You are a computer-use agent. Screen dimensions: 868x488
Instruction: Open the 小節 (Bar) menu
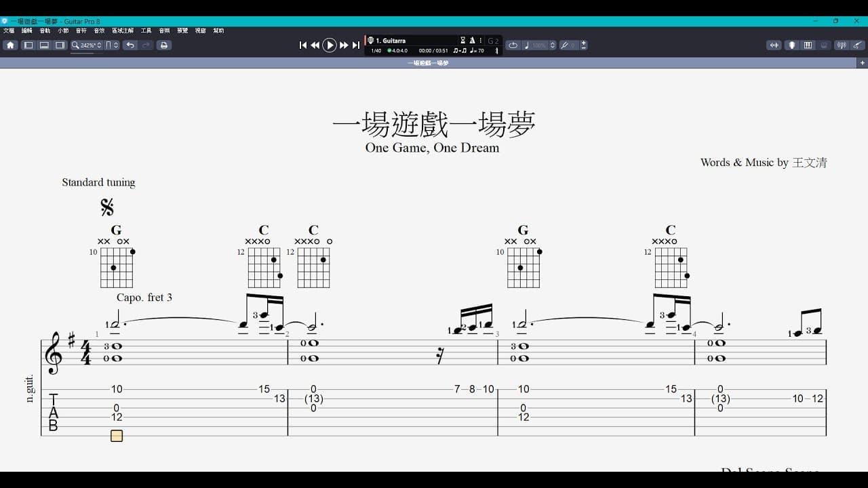pyautogui.click(x=63, y=30)
